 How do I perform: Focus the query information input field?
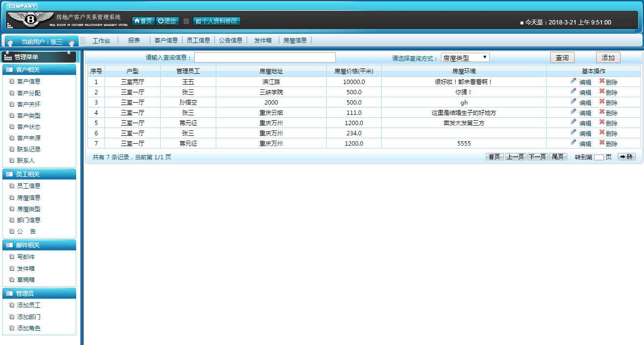pos(265,58)
